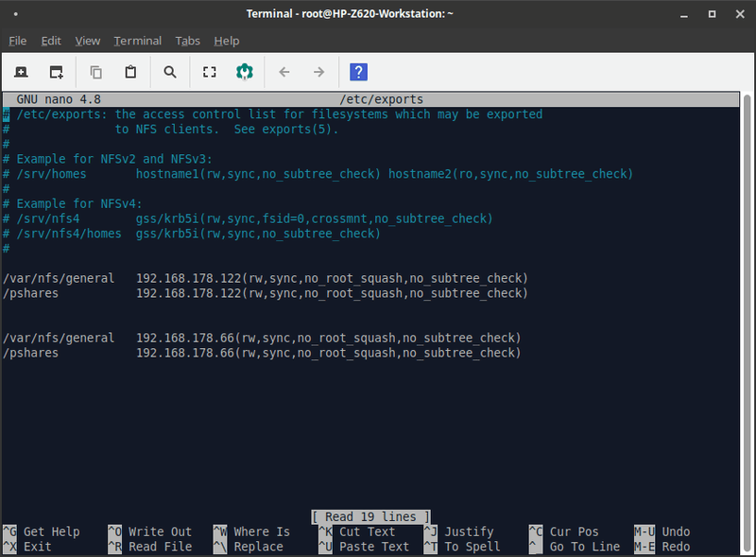Click the window title 'Terminal - root@HP-Z620-Workstation'
756x557 pixels.
350,14
